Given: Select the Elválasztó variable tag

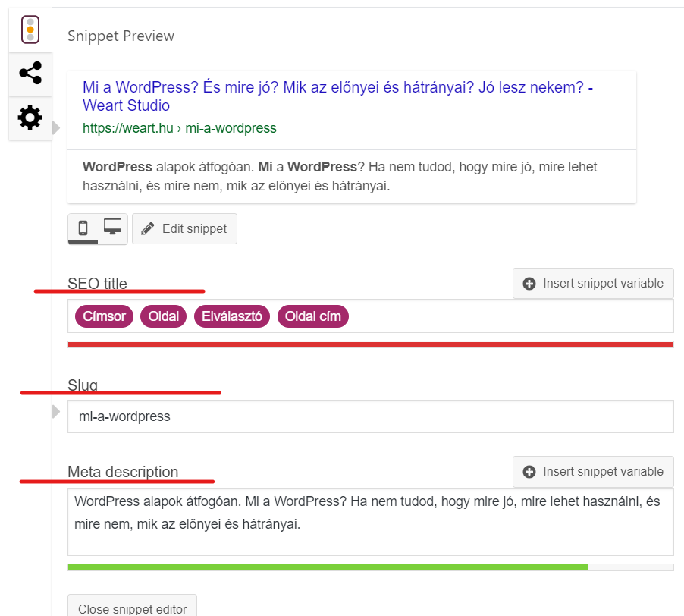Looking at the screenshot, I should click(231, 316).
